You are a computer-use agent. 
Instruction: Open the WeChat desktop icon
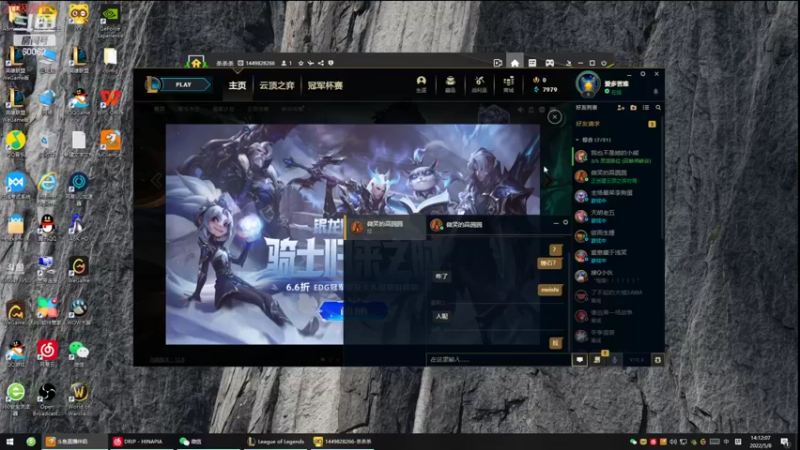(78, 354)
